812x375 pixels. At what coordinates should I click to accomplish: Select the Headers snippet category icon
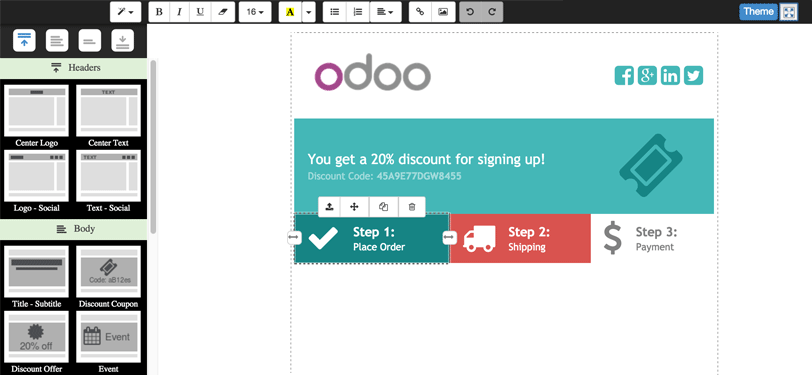pos(24,41)
